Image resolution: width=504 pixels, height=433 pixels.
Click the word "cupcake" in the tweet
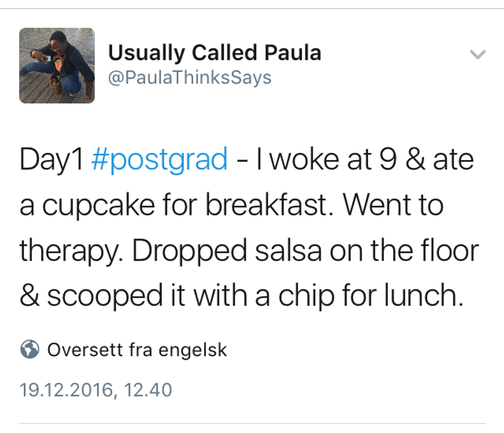(x=98, y=206)
